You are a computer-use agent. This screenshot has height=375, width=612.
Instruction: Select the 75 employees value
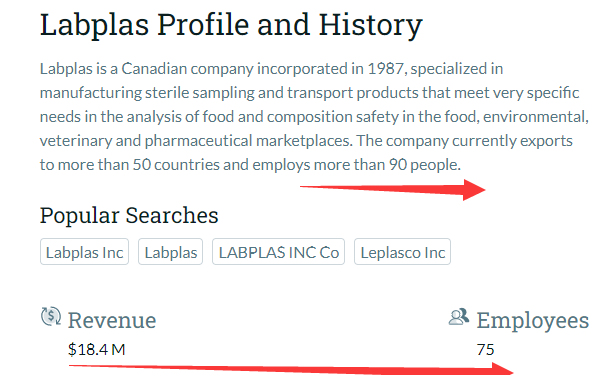pos(485,350)
